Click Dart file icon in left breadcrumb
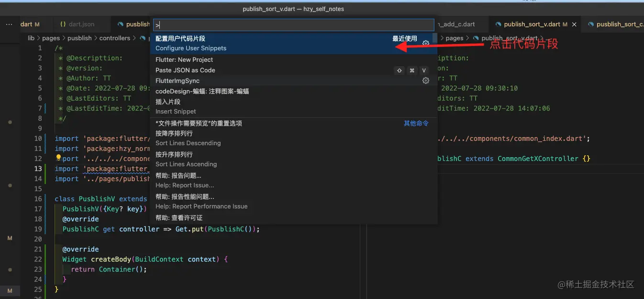This screenshot has width=644, height=299. coord(143,38)
